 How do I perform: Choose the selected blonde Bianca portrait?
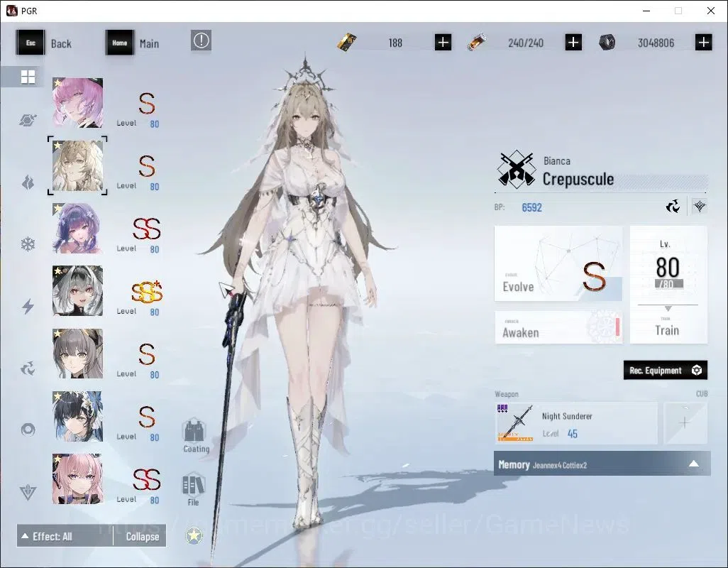click(x=77, y=165)
